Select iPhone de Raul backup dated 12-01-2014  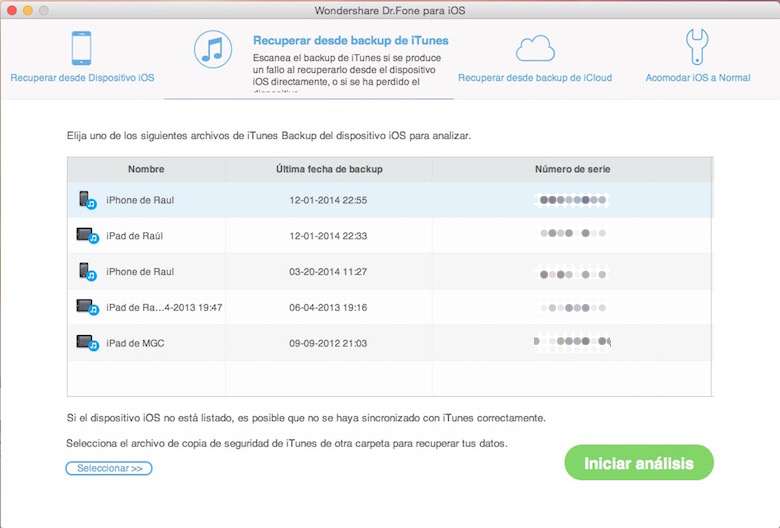tap(140, 200)
